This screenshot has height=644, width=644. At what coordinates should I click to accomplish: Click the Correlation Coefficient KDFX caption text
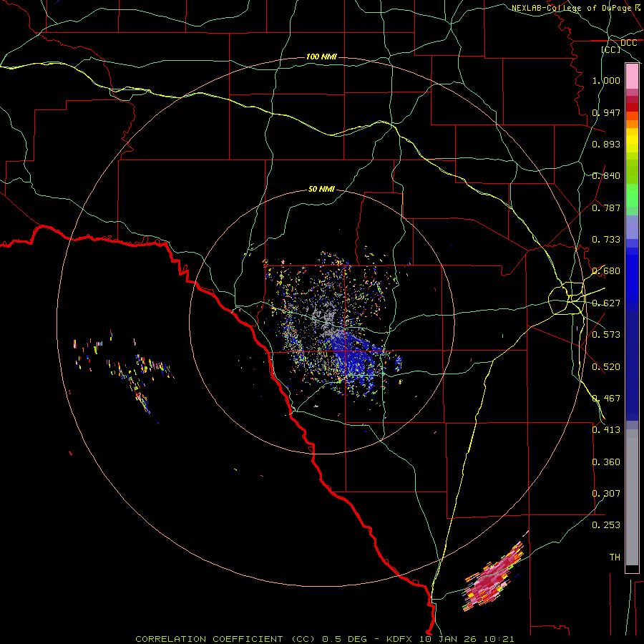[x=324, y=639]
